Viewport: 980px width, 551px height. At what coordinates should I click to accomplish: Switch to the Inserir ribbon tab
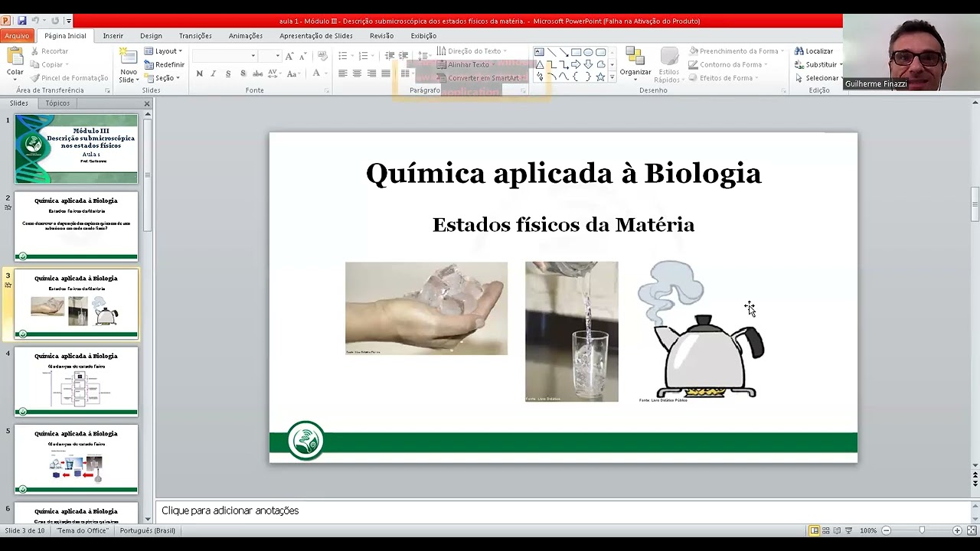[113, 35]
